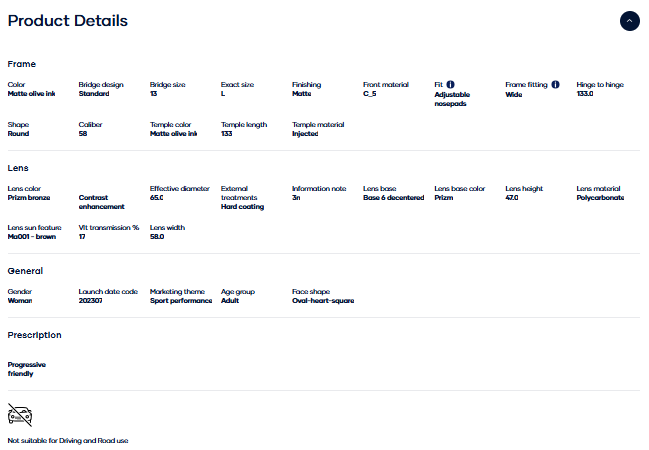649x450 pixels.
Task: Click the Progressive friendly prescription text
Action: pos(27,369)
